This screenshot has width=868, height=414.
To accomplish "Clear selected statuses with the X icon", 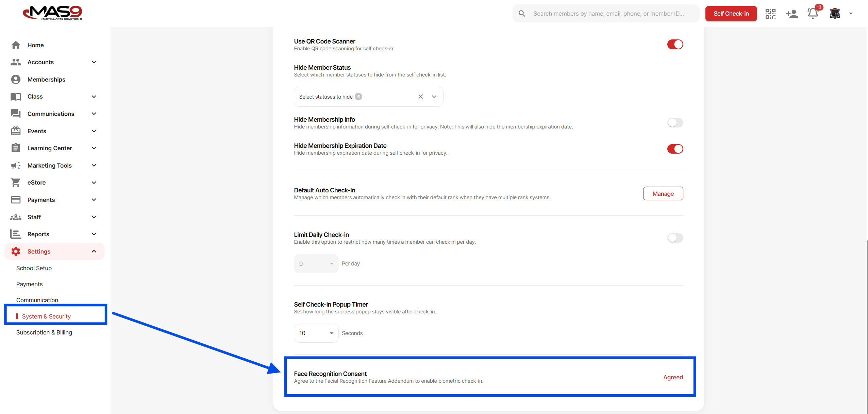I will point(421,97).
